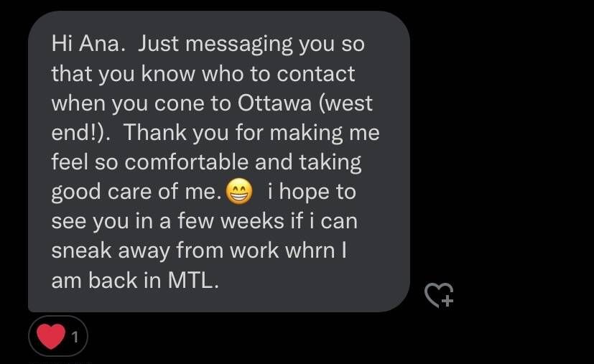
Task: Click the misspelled word "cone"
Action: [179, 104]
